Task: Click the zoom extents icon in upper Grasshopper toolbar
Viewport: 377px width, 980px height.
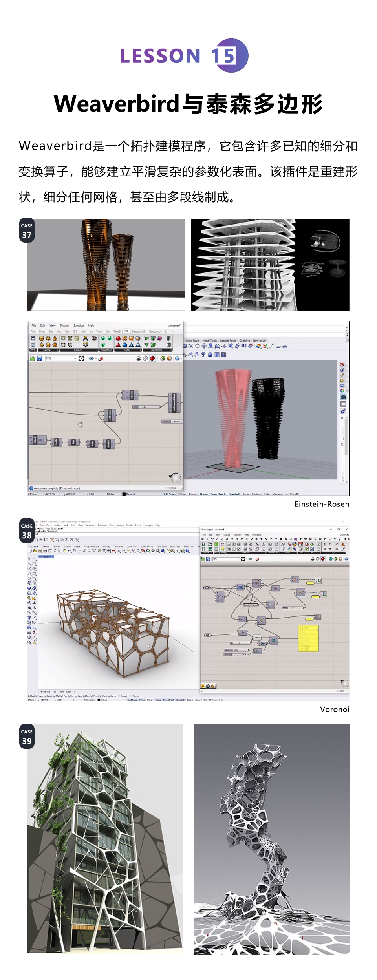Action: tap(81, 358)
